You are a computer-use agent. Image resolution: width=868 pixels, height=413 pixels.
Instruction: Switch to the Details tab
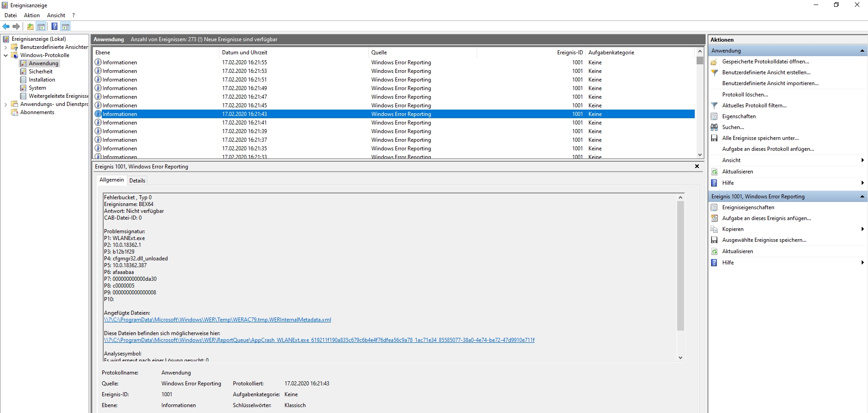(137, 181)
